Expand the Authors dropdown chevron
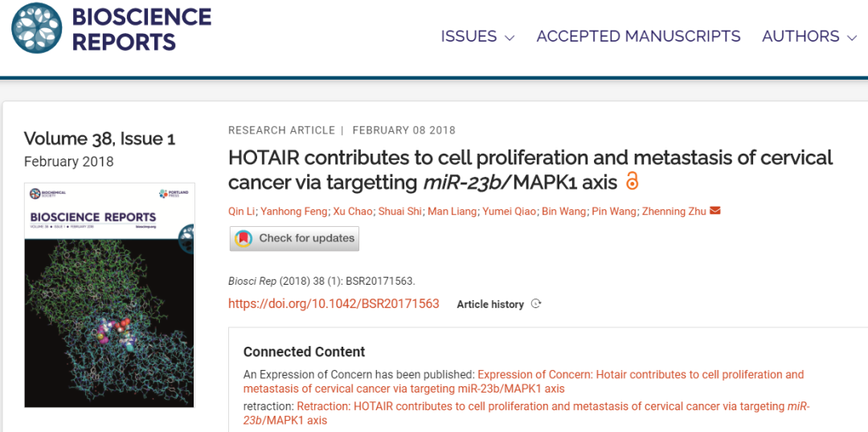This screenshot has width=868, height=432. [852, 38]
